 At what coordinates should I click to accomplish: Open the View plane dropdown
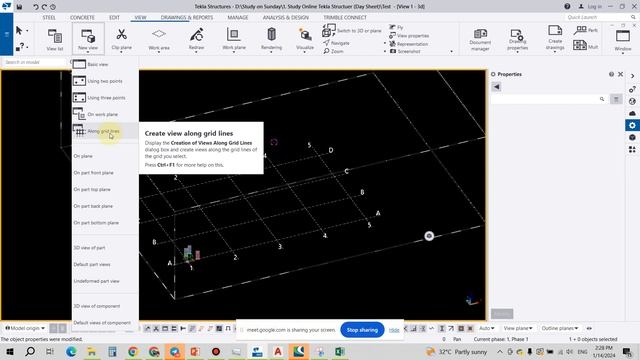[518, 328]
